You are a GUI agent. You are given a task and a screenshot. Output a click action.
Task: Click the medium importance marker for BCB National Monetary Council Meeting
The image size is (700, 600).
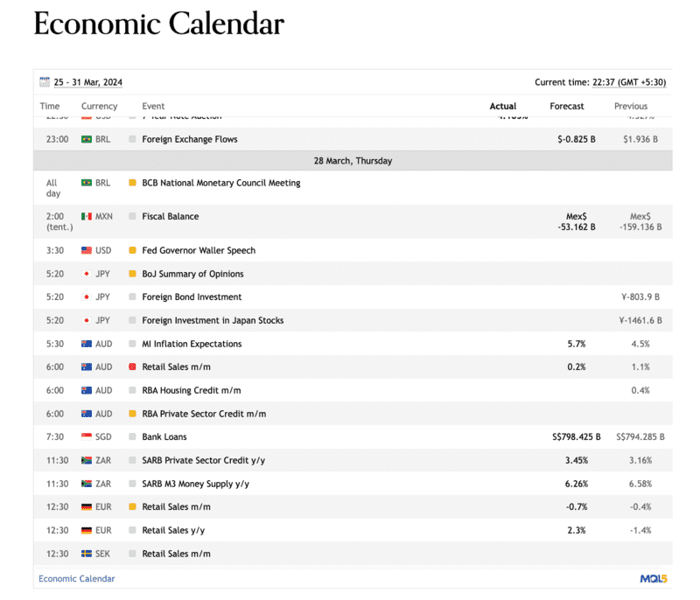point(132,183)
